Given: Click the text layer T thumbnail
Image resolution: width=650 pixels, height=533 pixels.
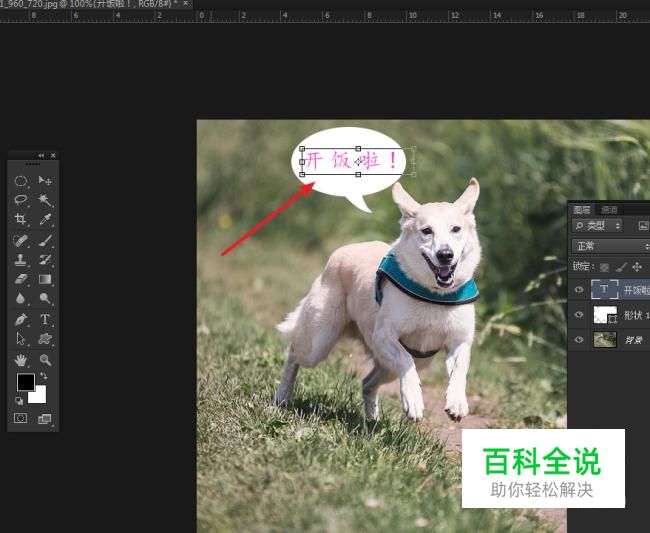Looking at the screenshot, I should [604, 289].
